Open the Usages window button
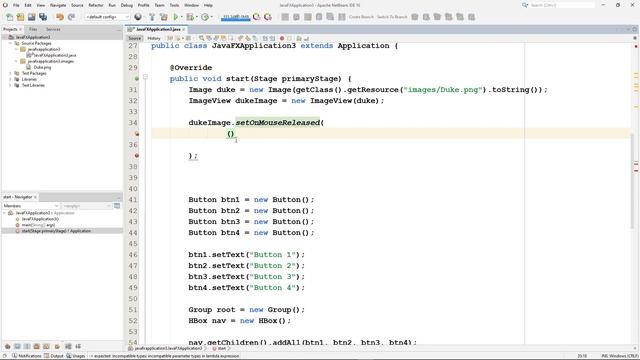This screenshot has width=640, height=360. pos(76,356)
